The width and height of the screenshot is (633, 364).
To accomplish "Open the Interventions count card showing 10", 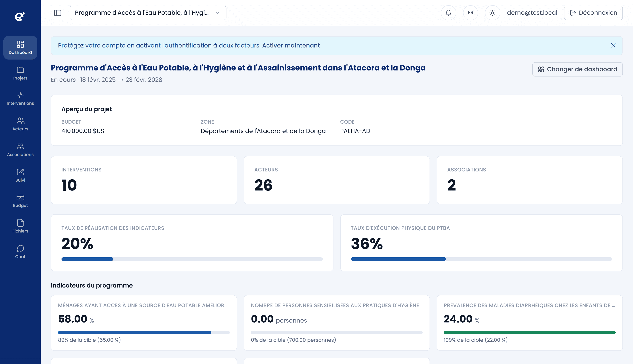I will [144, 180].
